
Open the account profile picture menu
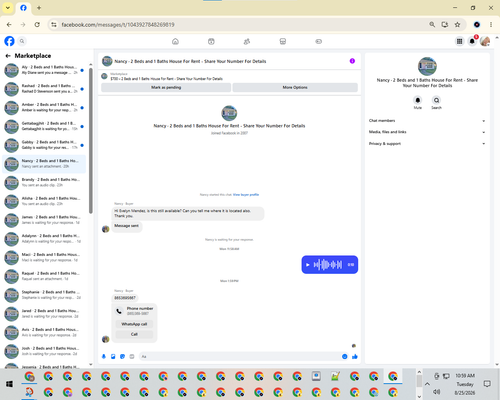pos(485,41)
